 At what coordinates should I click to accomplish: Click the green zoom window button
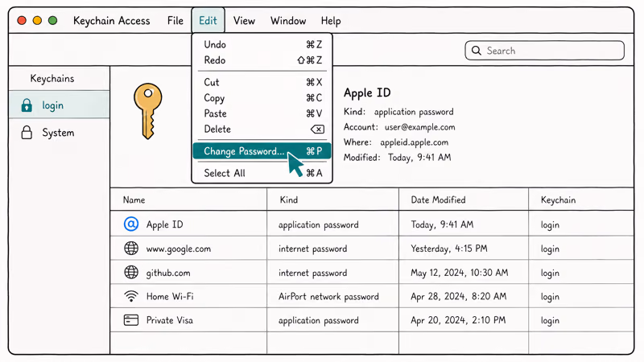pos(52,20)
